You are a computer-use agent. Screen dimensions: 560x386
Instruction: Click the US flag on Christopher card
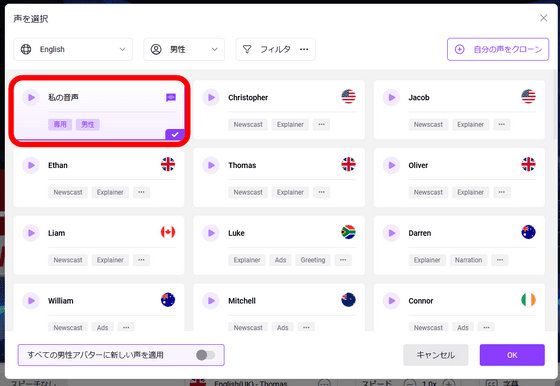click(x=348, y=96)
